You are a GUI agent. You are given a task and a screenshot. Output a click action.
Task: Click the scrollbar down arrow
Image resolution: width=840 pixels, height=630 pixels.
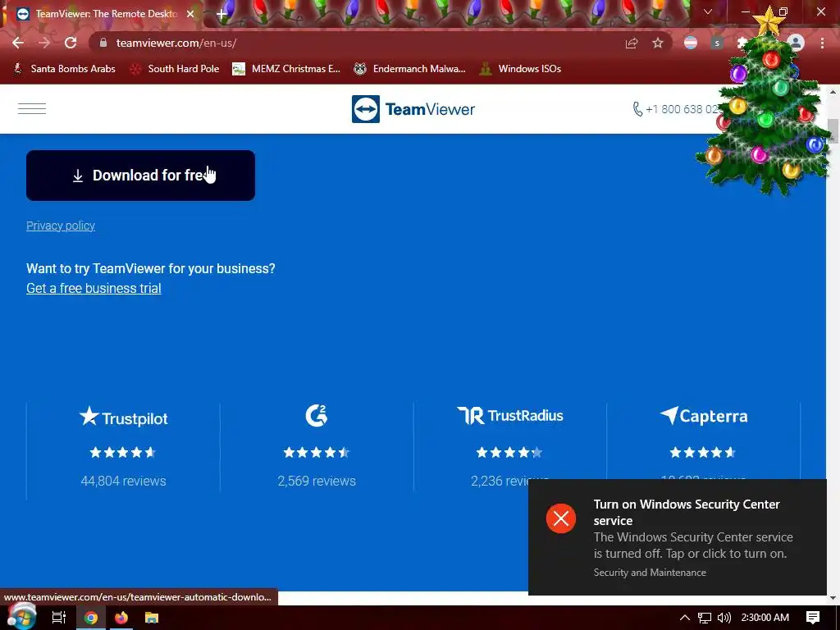click(x=833, y=598)
